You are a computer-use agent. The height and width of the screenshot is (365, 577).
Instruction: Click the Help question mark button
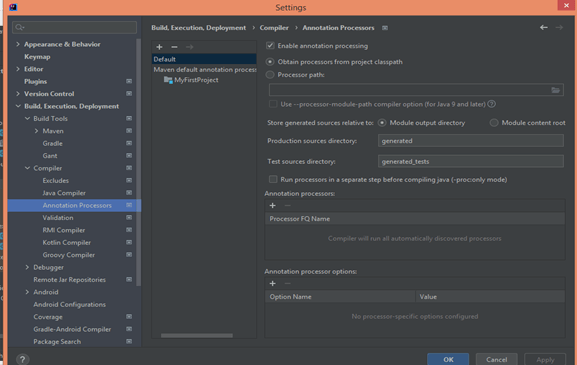[x=22, y=359]
